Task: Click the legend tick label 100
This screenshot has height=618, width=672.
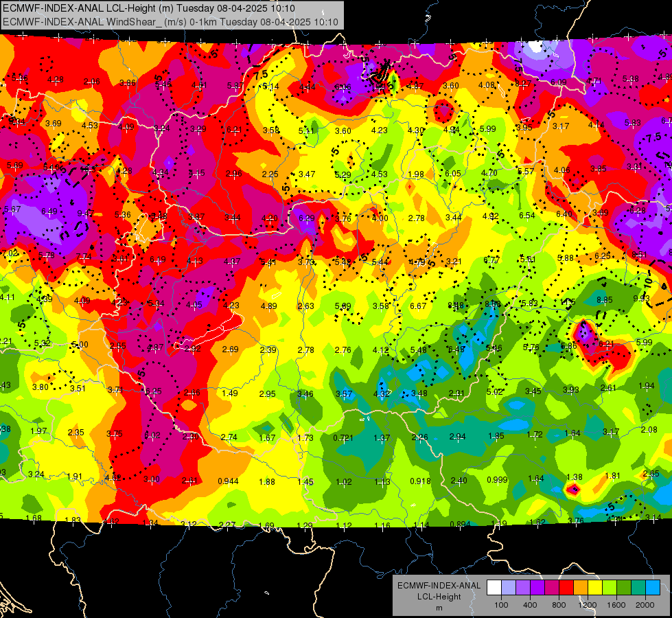Action: coord(501,605)
